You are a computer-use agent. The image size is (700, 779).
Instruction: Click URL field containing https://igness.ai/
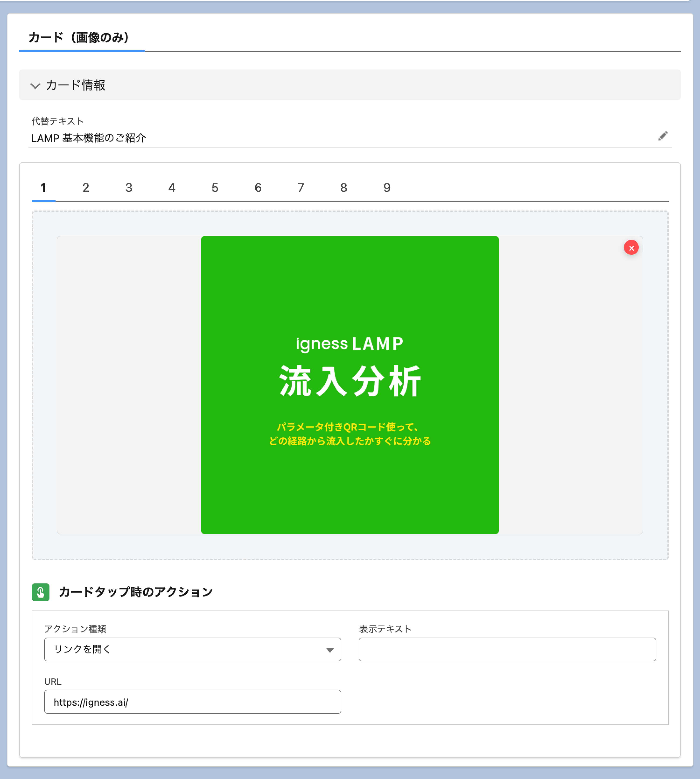coord(192,702)
